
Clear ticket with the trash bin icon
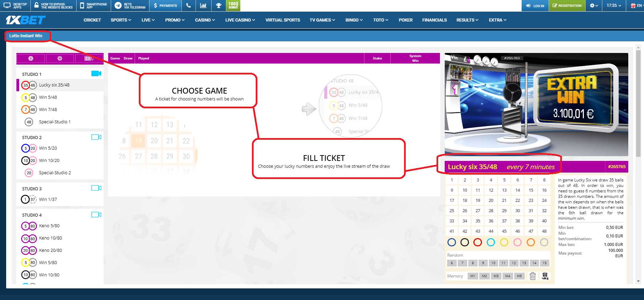pyautogui.click(x=533, y=276)
